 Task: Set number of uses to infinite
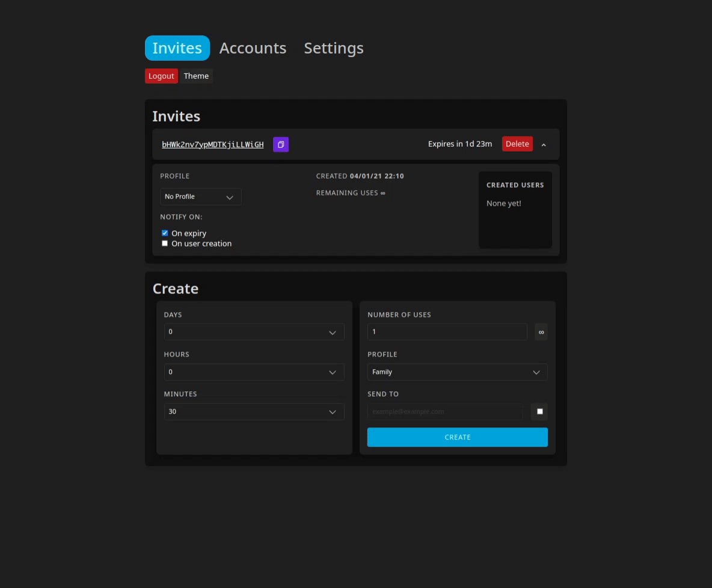pyautogui.click(x=541, y=332)
